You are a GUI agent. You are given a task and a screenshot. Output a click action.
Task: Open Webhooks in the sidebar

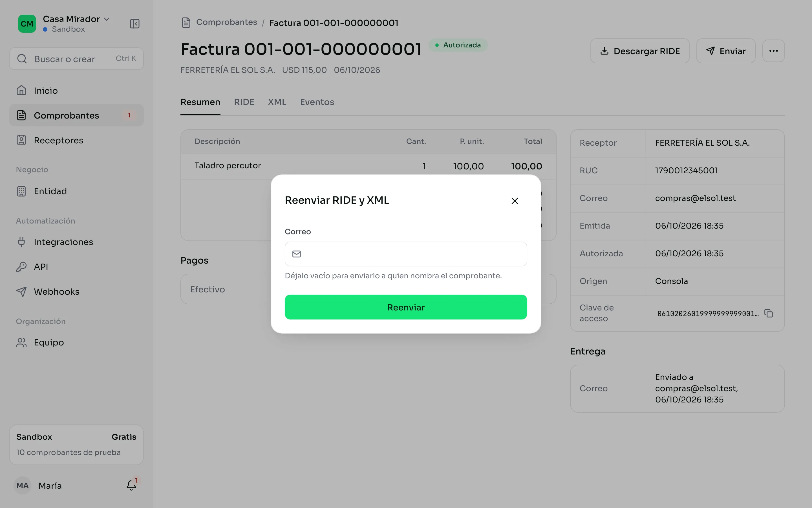[76, 292]
